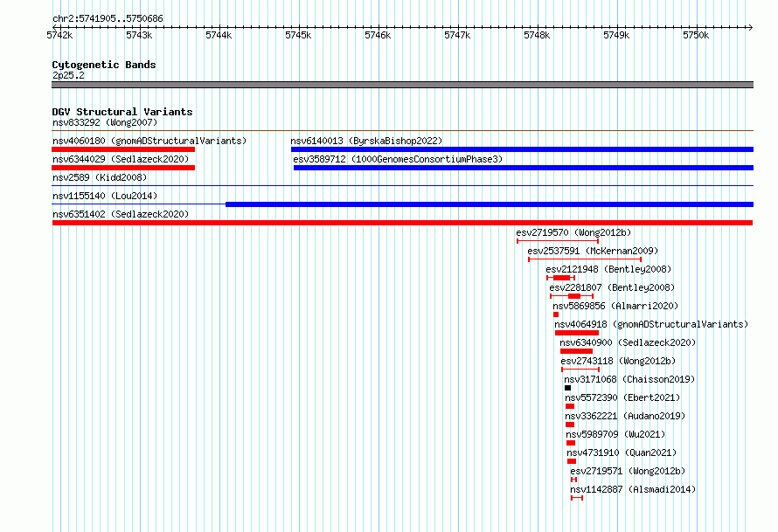Viewport: 778px width, 532px height.
Task: Click the nsv6140013 blue variant bar
Action: click(522, 149)
